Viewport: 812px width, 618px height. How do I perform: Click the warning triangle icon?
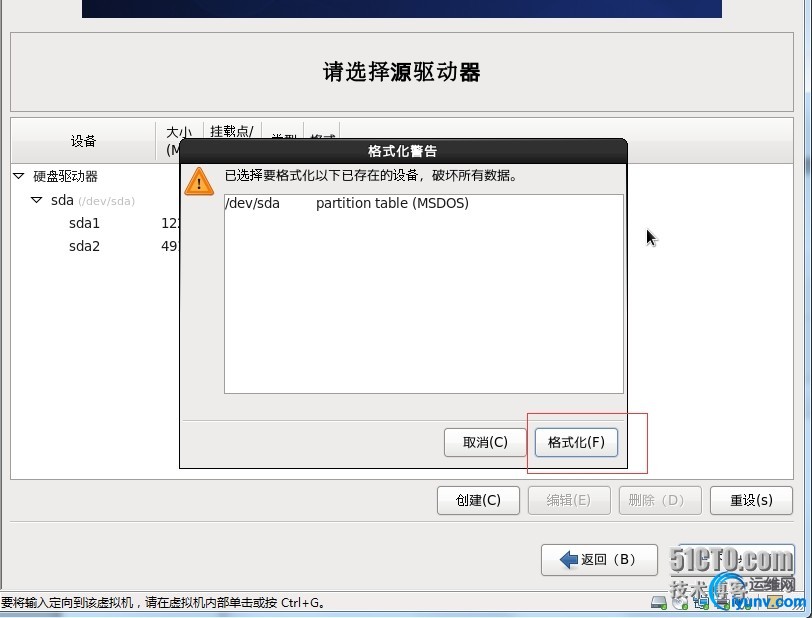[199, 181]
